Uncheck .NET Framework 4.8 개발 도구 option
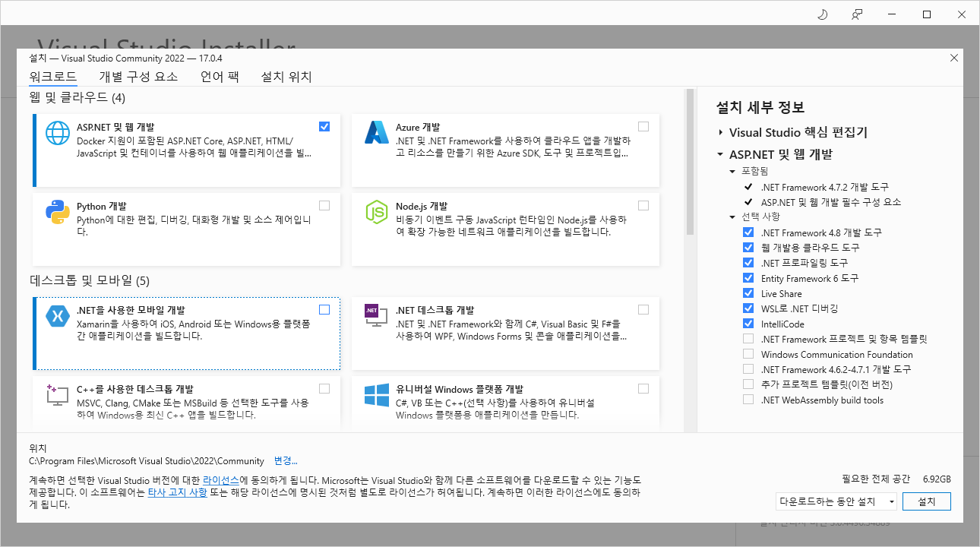The height and width of the screenshot is (547, 980). 748,232
